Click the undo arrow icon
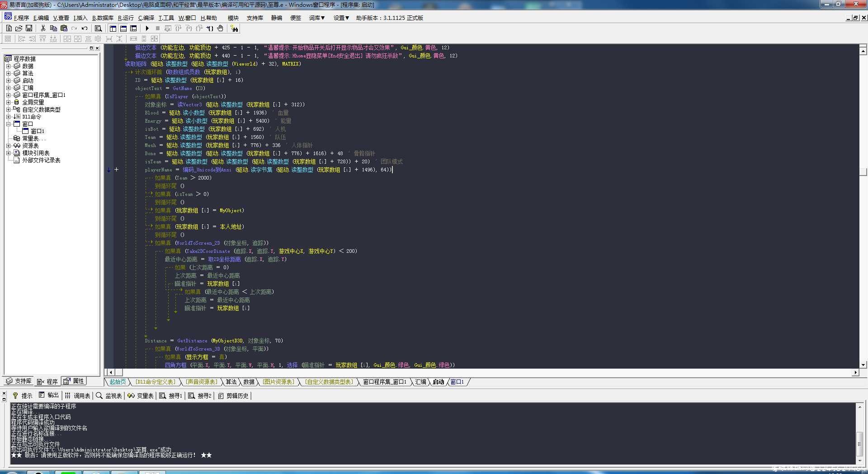 coord(85,28)
